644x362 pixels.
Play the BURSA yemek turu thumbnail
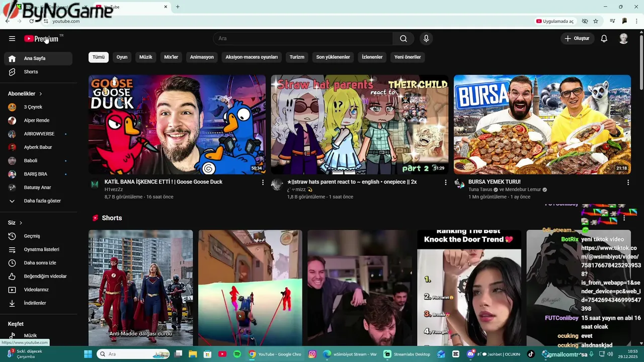pos(542,125)
